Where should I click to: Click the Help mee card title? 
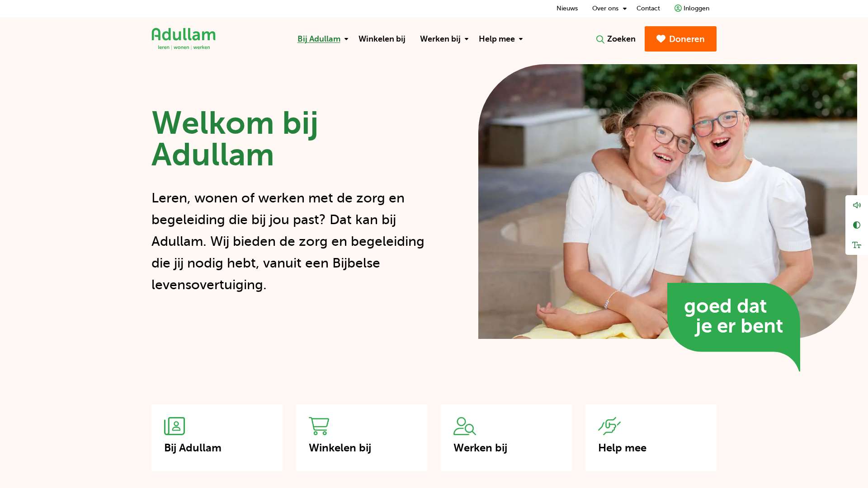[x=622, y=448]
